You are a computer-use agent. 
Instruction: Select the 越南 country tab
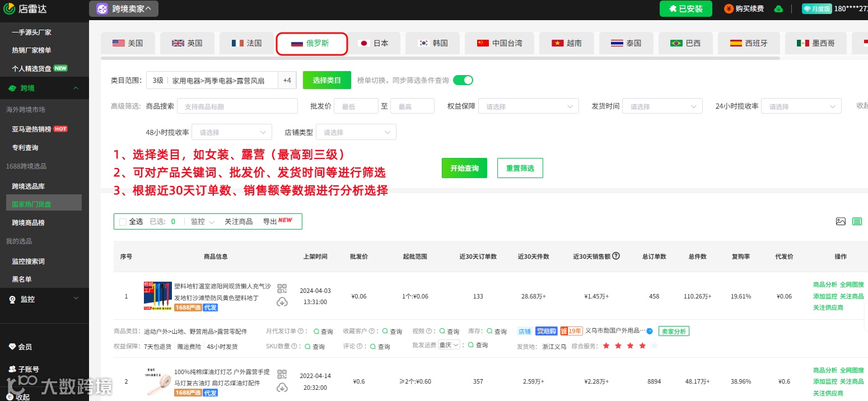click(x=566, y=43)
